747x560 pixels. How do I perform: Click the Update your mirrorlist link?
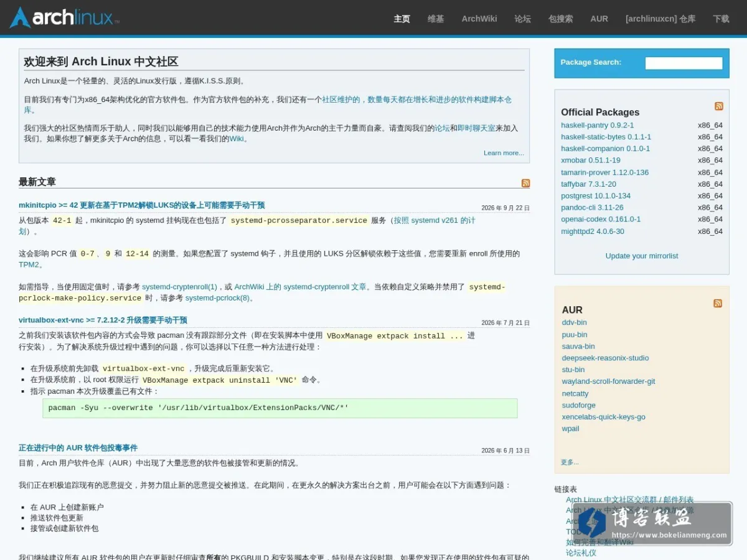click(642, 256)
